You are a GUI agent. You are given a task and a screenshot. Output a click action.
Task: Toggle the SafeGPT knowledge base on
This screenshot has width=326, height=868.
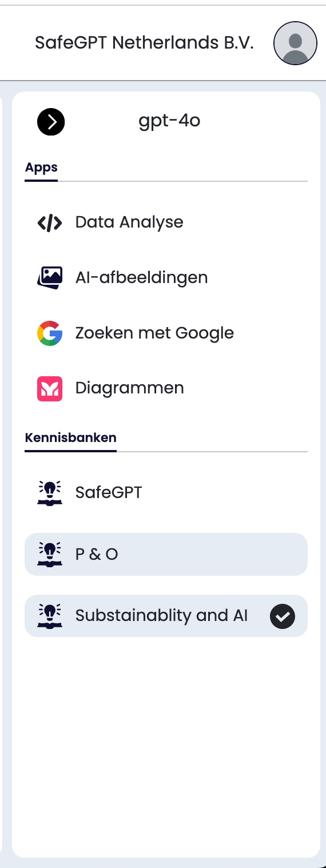166,492
